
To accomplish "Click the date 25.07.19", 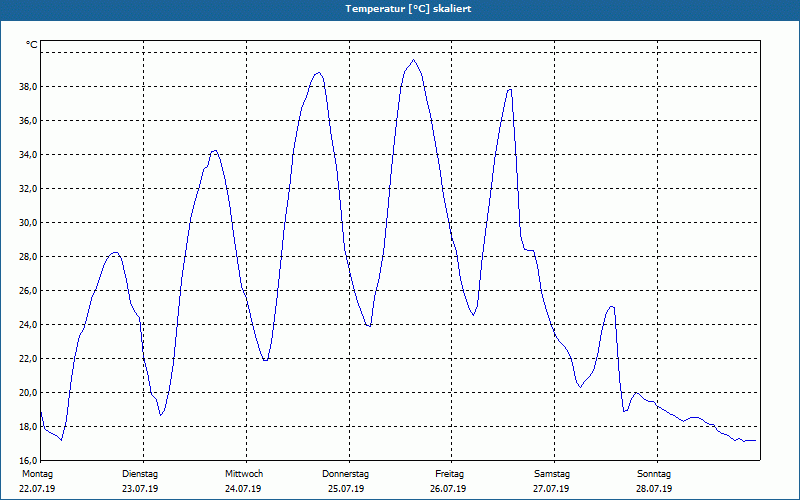I will coord(346,489).
